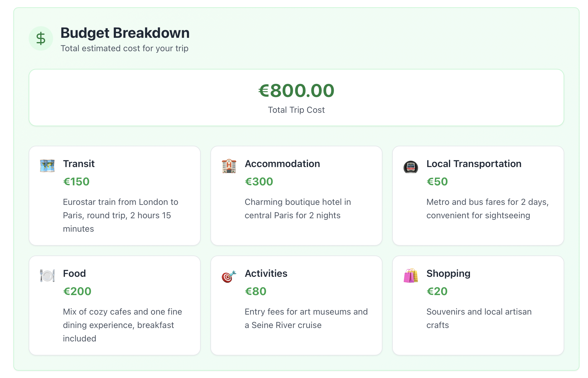Image resolution: width=588 pixels, height=378 pixels.
Task: Click the green dollar sign icon
Action: [41, 39]
